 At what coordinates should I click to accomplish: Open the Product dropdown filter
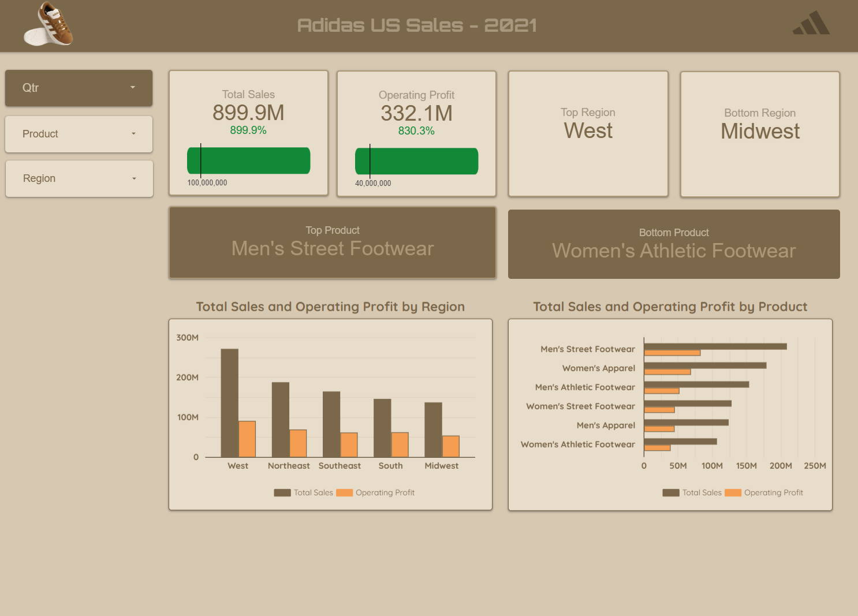pyautogui.click(x=79, y=134)
